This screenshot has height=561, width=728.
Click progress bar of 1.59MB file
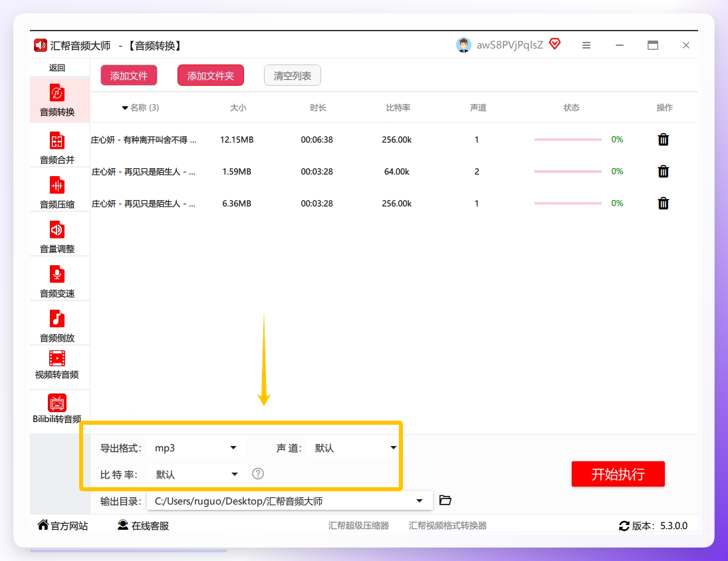click(x=568, y=171)
